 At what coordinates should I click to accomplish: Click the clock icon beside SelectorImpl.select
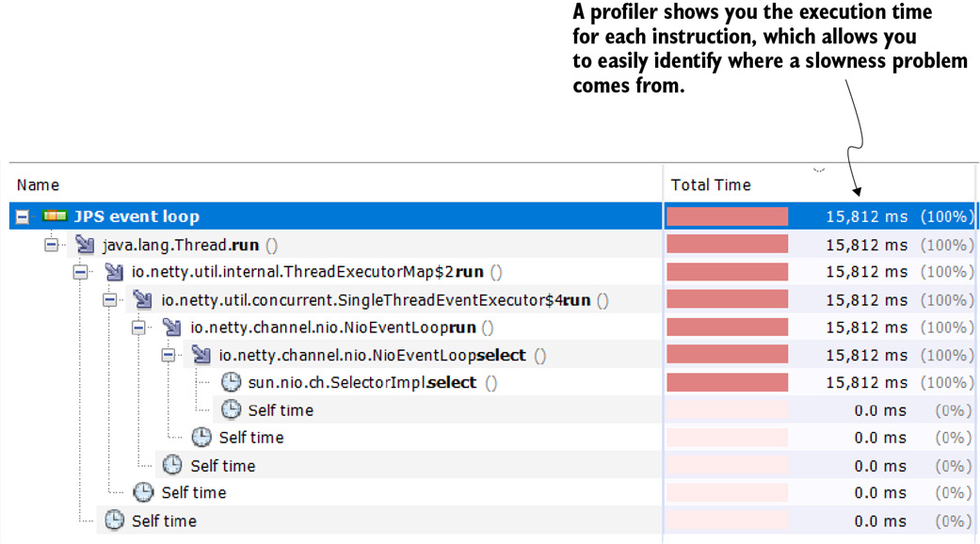[231, 383]
